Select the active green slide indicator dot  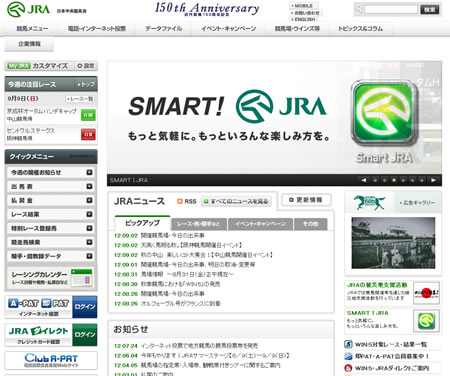(x=394, y=180)
